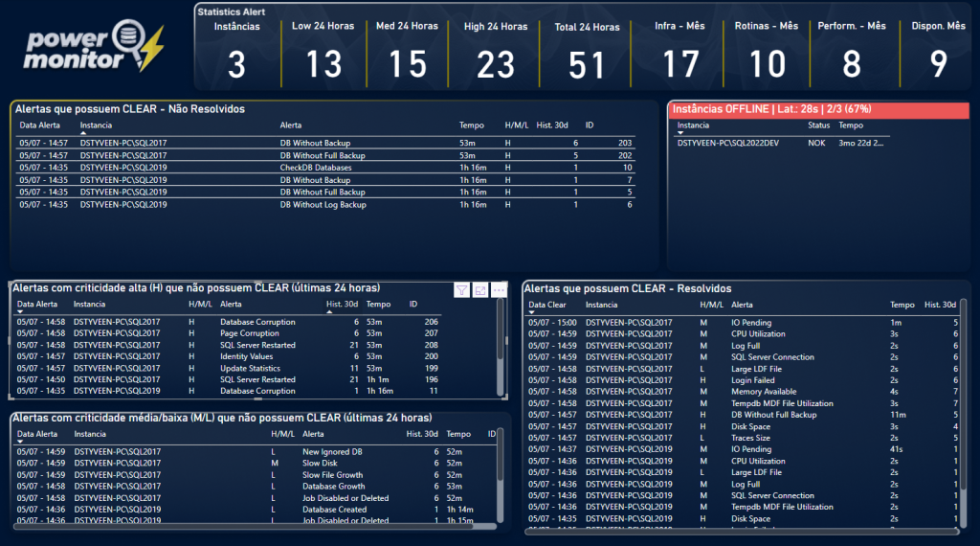Screen dimensions: 980x546
Task: Click the Tempo column header in unresolved alerts
Action: click(x=470, y=125)
